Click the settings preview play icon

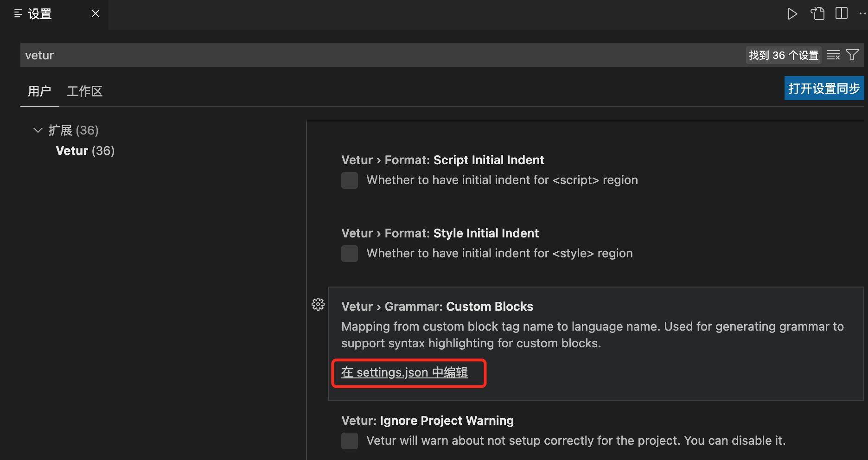[x=792, y=13]
